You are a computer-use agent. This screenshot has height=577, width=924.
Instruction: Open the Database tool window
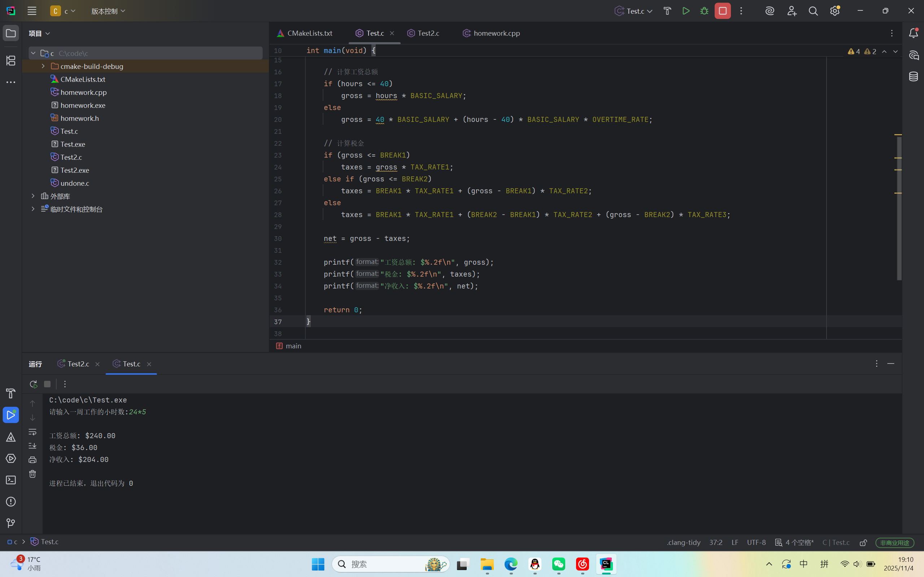[913, 77]
